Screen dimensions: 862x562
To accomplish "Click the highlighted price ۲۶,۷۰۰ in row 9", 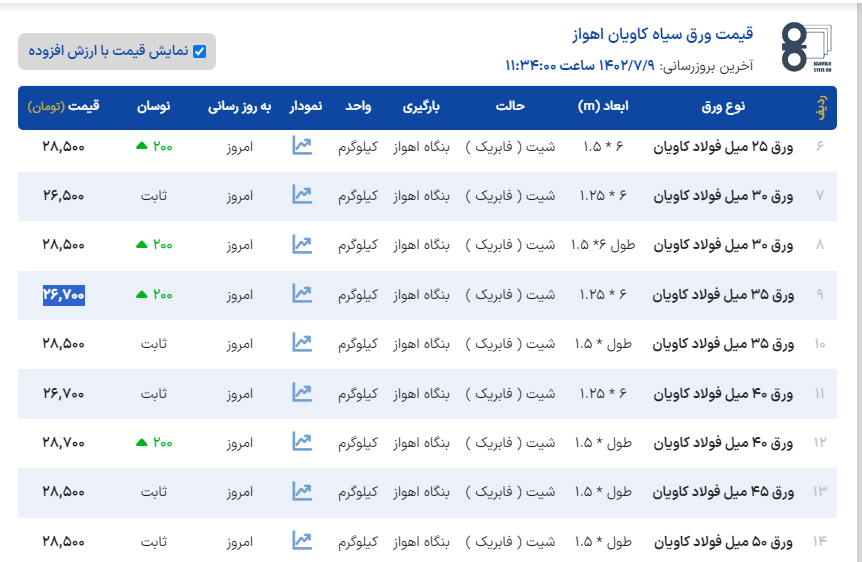I will (63, 294).
